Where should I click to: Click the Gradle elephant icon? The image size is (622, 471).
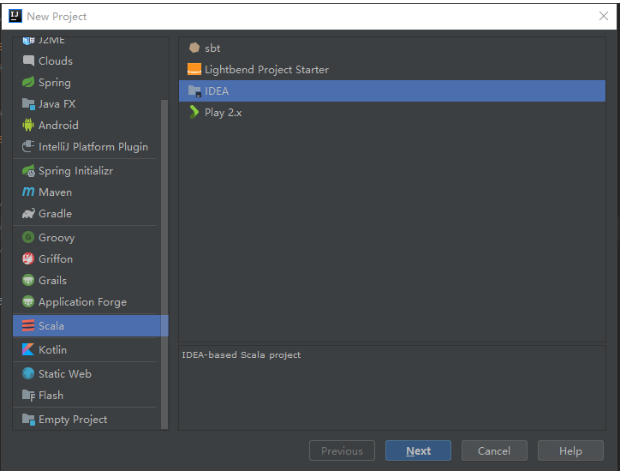pyautogui.click(x=28, y=213)
